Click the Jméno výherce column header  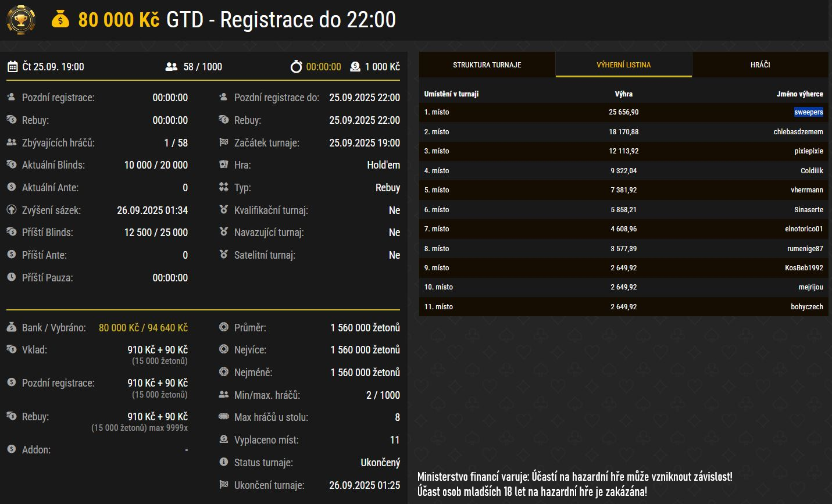pyautogui.click(x=799, y=94)
